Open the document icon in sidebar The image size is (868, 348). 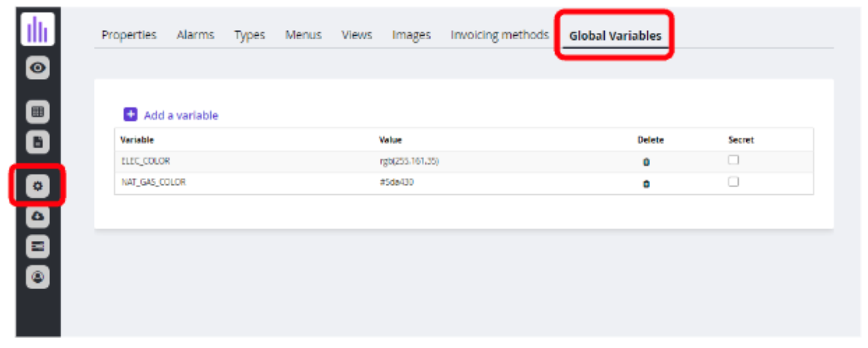(x=38, y=142)
